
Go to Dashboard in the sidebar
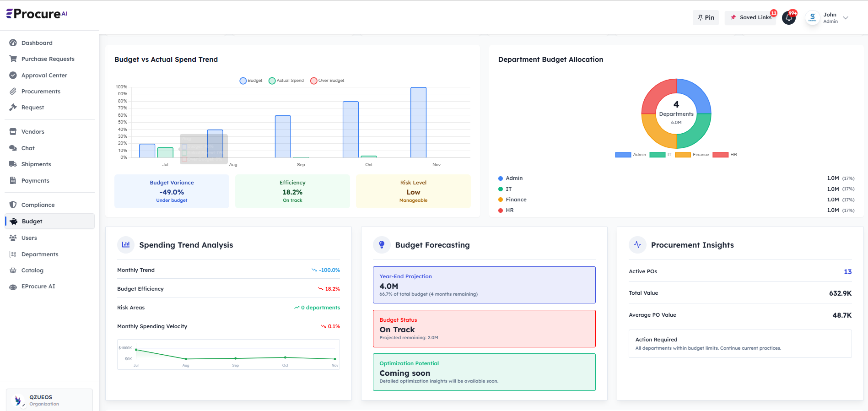coord(37,43)
